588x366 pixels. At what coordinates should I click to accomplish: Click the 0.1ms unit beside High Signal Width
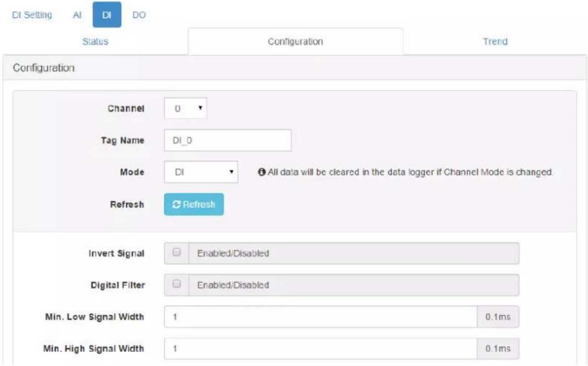[498, 349]
